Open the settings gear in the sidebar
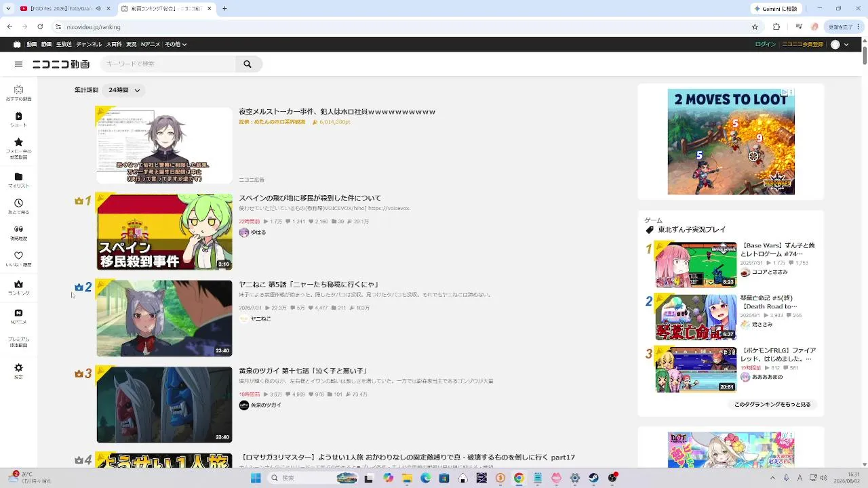This screenshot has height=488, width=868. 18,368
